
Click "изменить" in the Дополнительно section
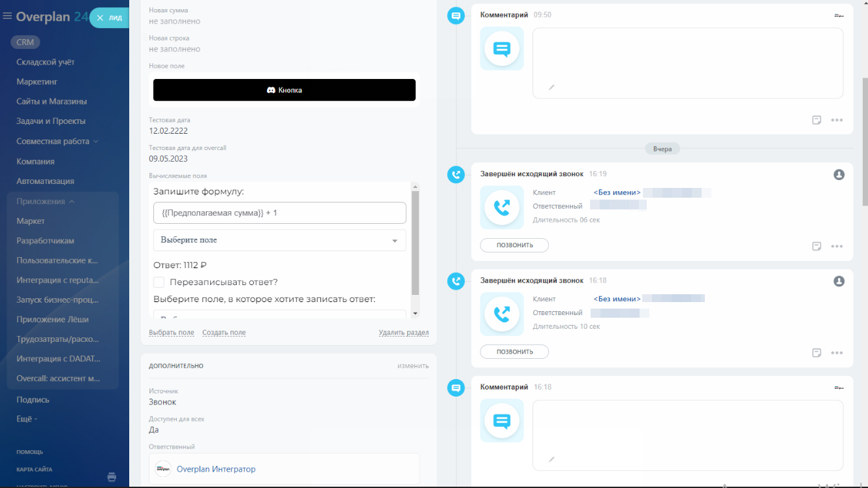click(413, 366)
